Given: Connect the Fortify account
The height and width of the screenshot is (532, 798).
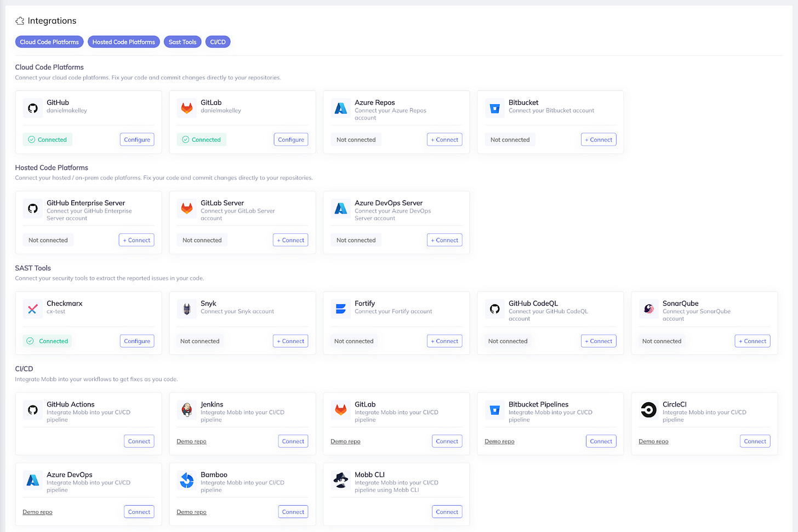Looking at the screenshot, I should point(444,341).
